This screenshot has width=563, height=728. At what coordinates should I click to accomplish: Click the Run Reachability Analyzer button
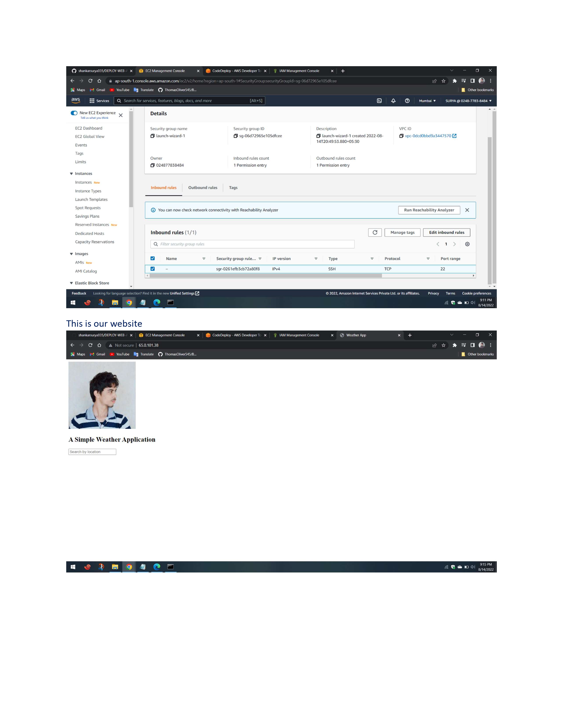tap(429, 210)
